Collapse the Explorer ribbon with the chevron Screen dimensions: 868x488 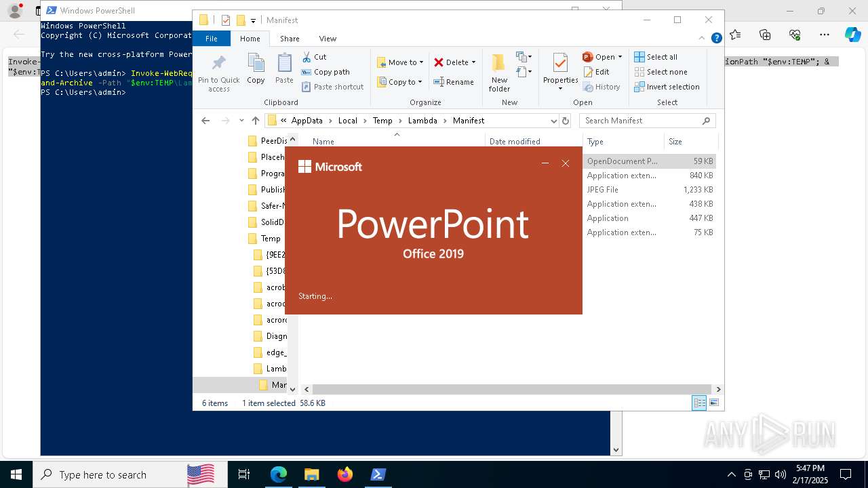point(702,39)
